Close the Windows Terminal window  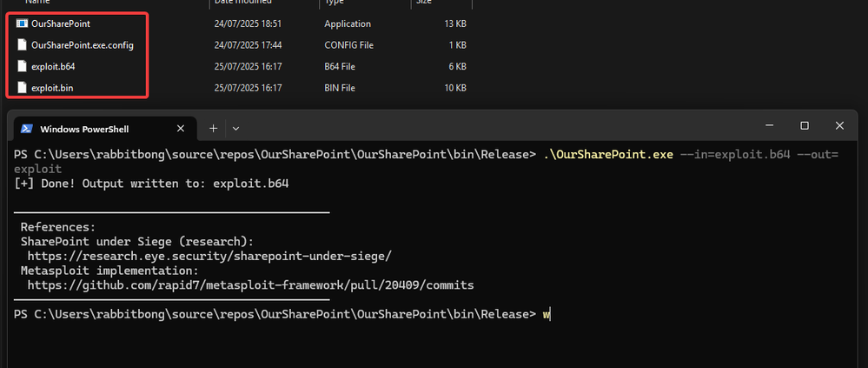[840, 126]
